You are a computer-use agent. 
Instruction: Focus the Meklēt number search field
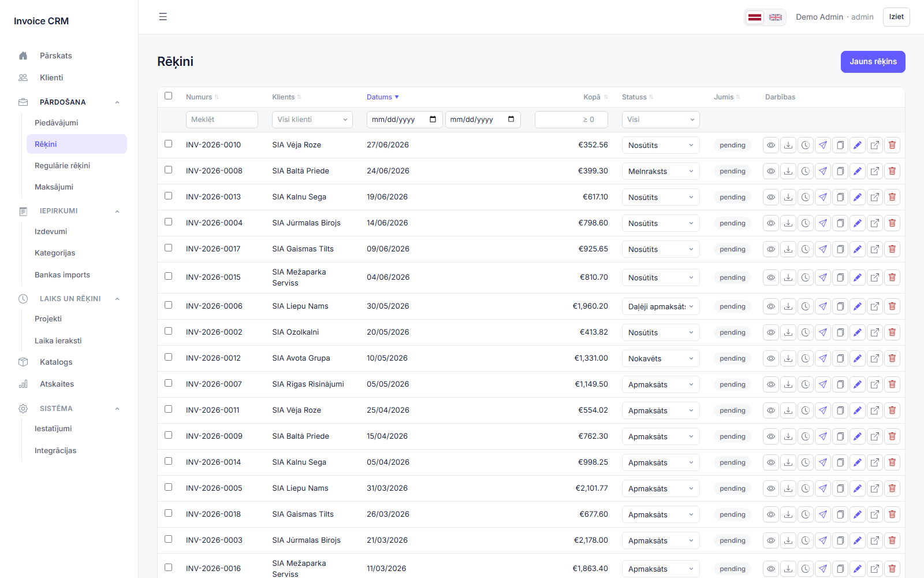pos(222,120)
